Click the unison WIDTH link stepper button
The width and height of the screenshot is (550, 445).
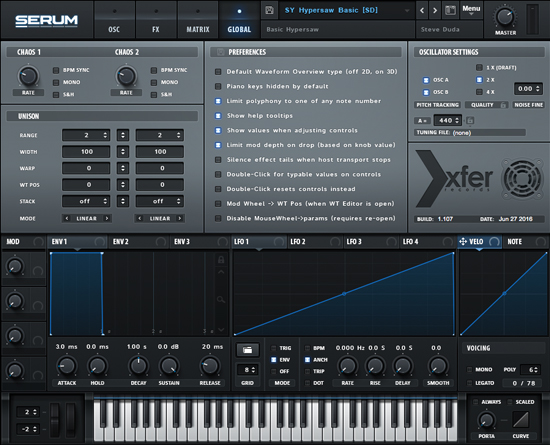pyautogui.click(x=123, y=151)
